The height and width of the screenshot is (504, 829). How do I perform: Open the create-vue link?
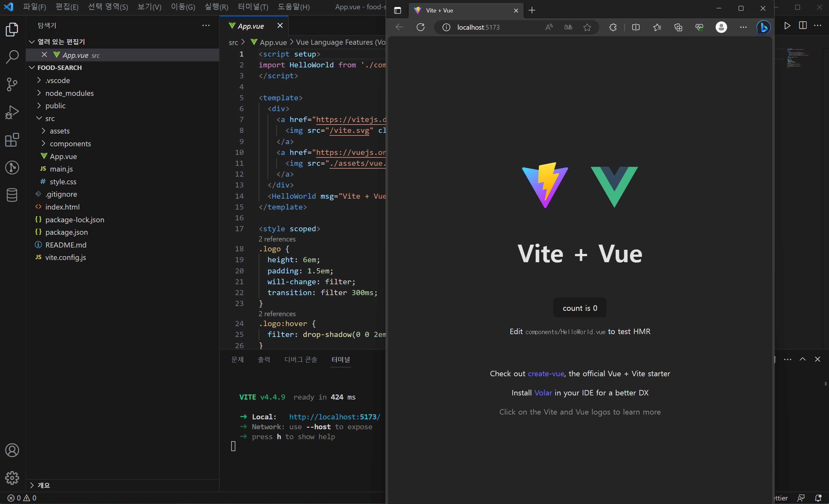pyautogui.click(x=546, y=373)
